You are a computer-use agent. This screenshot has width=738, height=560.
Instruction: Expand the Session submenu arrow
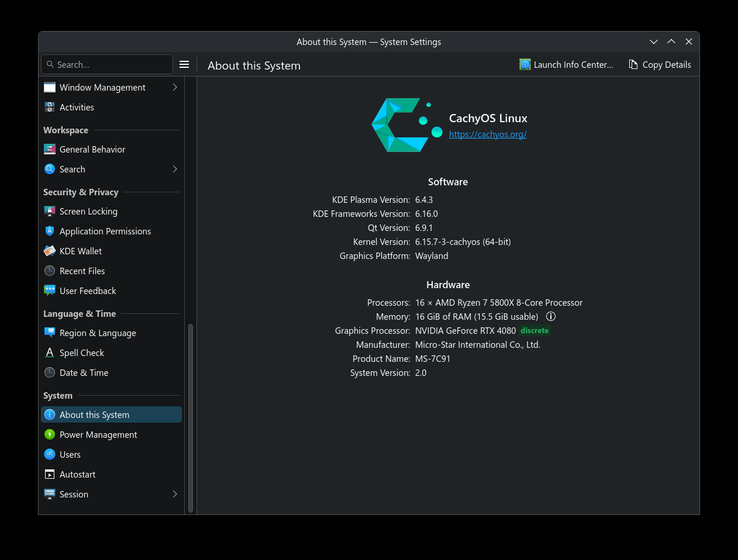point(175,494)
